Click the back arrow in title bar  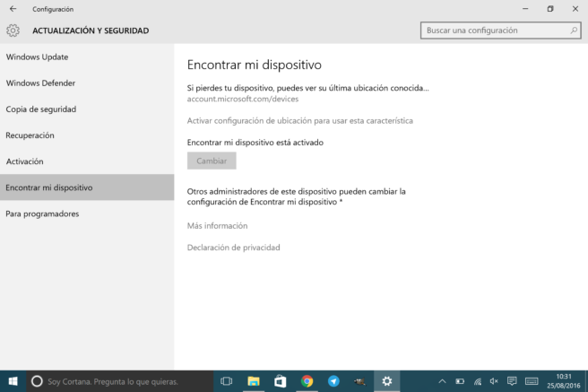pyautogui.click(x=13, y=9)
